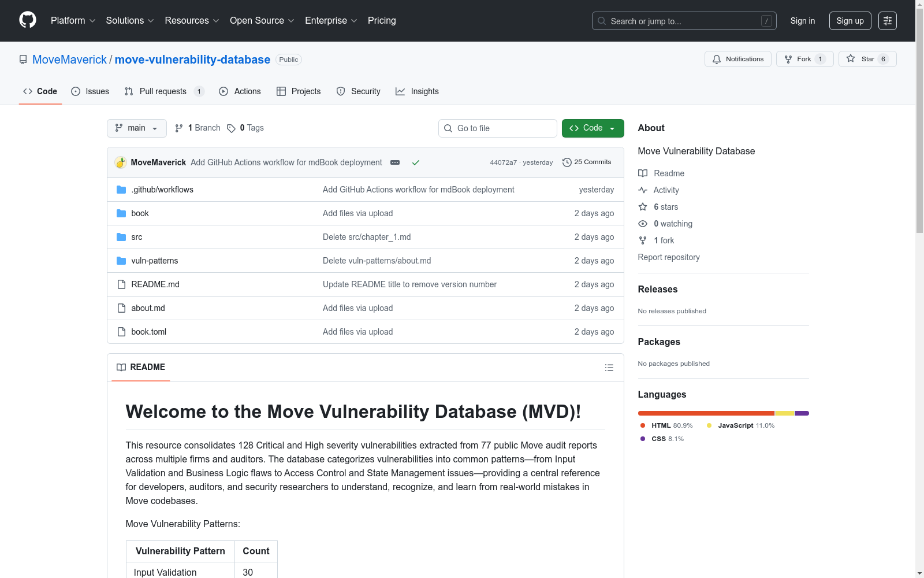Open the Pull requests tab

(164, 91)
